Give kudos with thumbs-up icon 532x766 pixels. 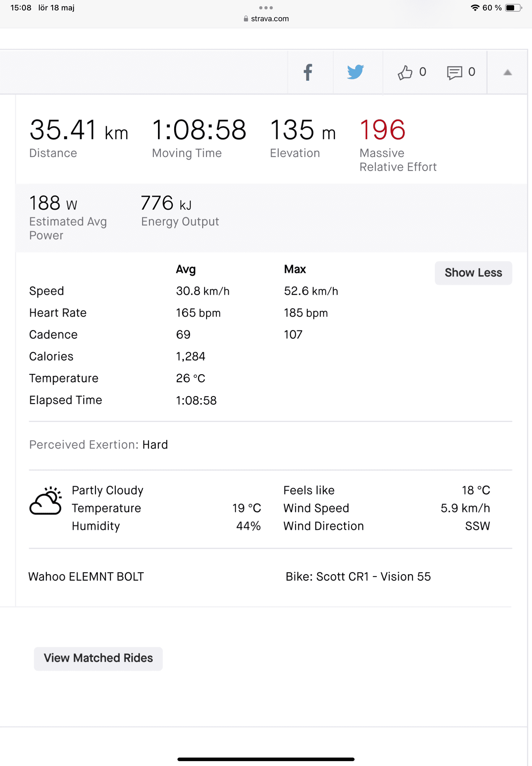click(x=405, y=72)
